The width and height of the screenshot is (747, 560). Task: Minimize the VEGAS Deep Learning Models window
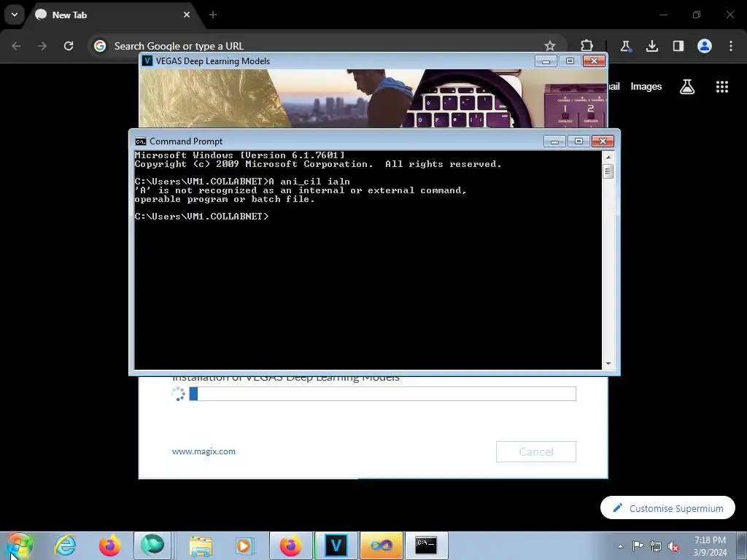pos(546,61)
